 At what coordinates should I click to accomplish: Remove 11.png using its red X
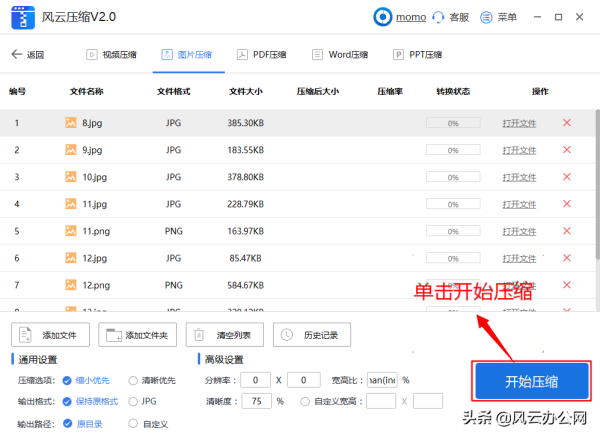point(567,231)
